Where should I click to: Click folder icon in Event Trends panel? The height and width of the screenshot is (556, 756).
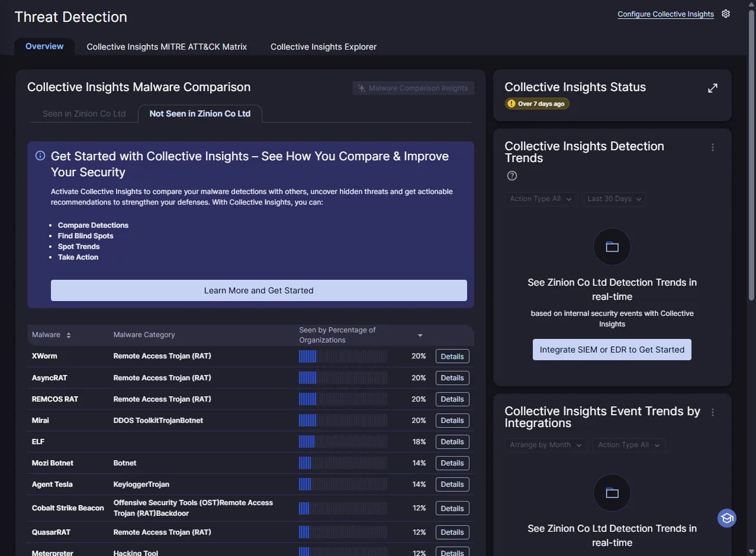pyautogui.click(x=612, y=493)
